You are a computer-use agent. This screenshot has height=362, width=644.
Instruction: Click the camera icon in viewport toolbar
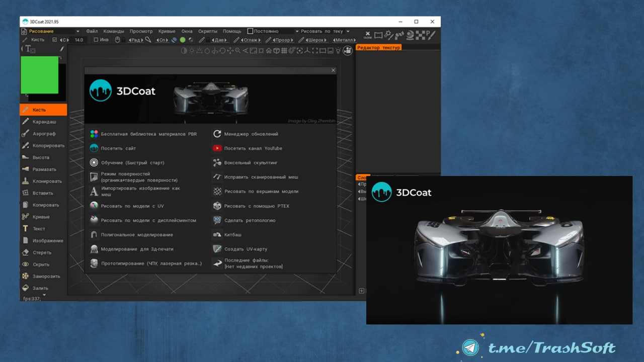coord(347,50)
